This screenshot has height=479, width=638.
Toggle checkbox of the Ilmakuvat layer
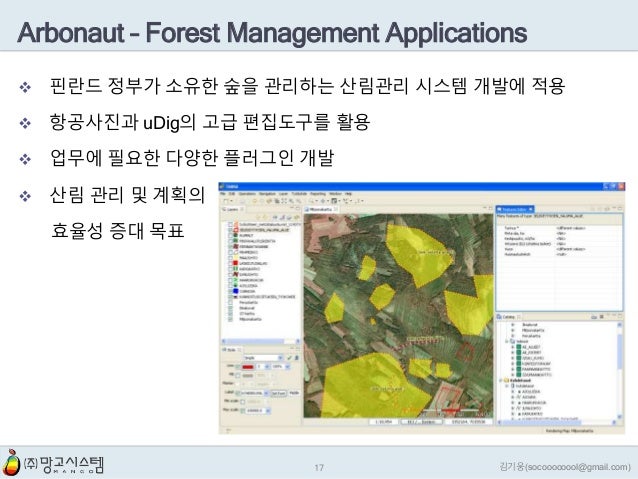tap(230, 308)
